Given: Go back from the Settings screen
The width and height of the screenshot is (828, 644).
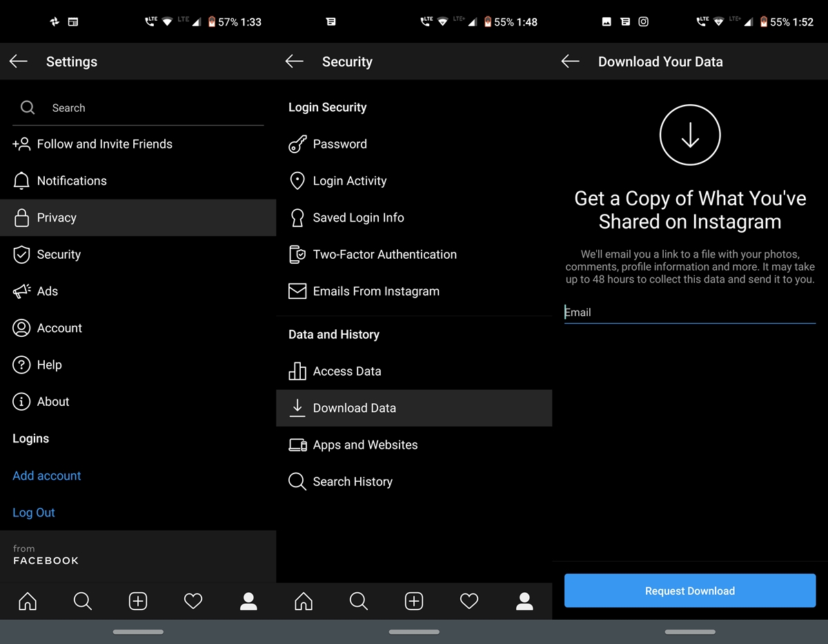Looking at the screenshot, I should click(x=19, y=61).
